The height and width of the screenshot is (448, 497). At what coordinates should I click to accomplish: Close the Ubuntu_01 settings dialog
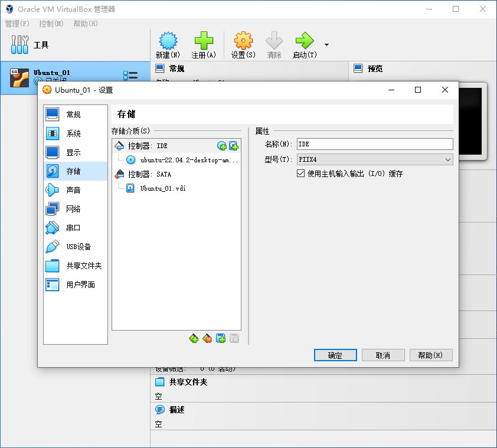[445, 90]
